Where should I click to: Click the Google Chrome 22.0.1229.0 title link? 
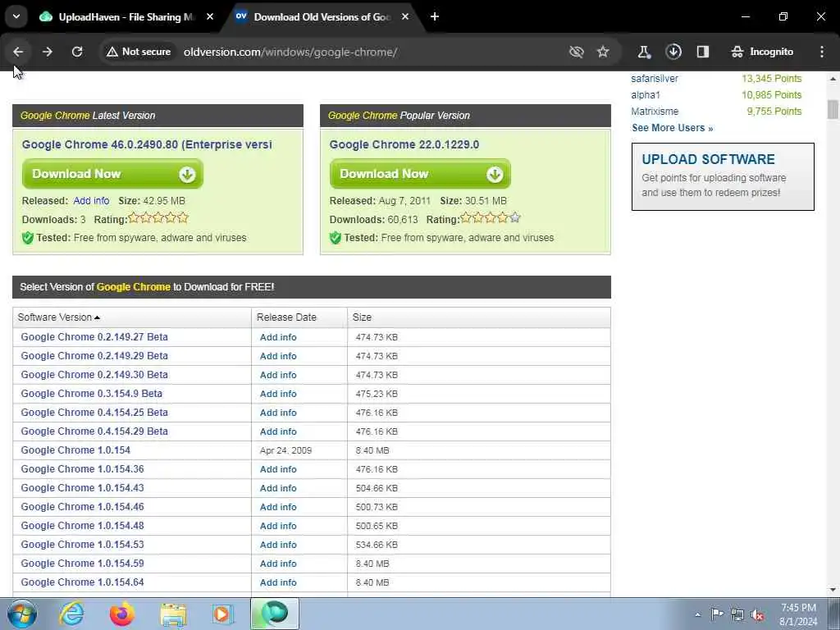(x=404, y=144)
